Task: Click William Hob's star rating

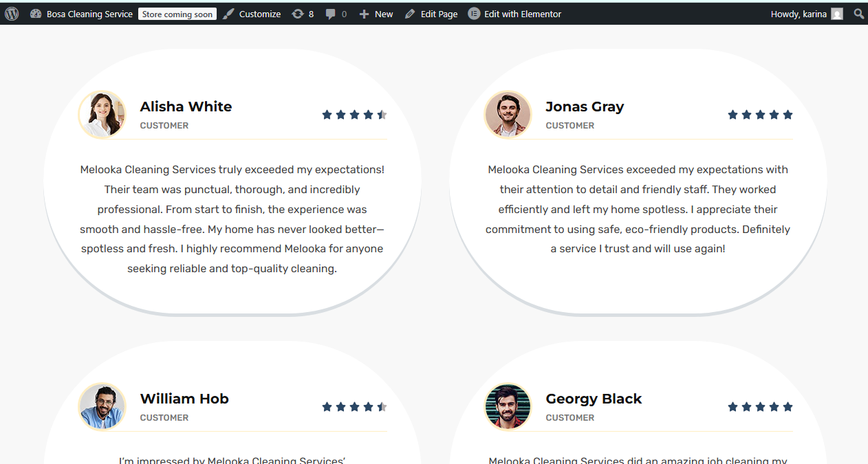Action: [x=355, y=407]
